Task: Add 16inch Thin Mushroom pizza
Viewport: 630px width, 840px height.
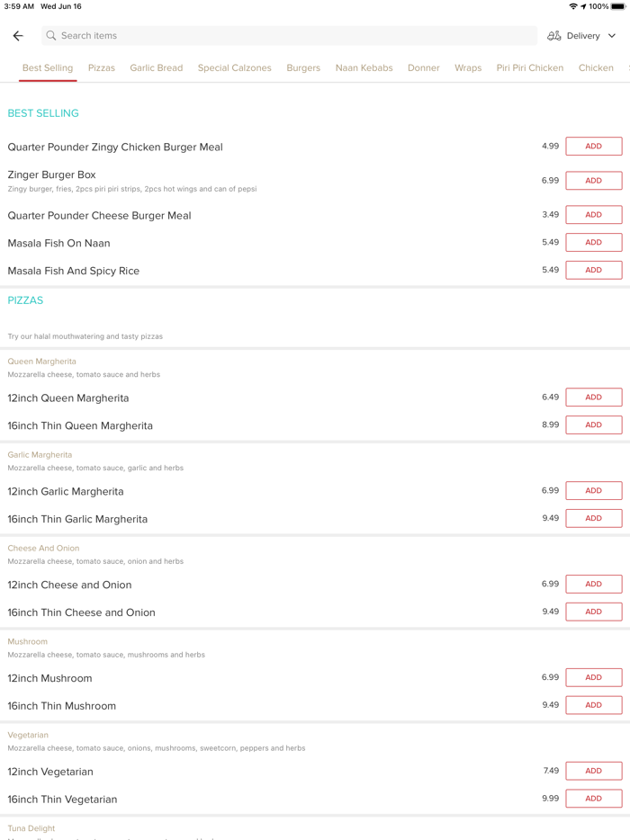Action: pos(593,705)
